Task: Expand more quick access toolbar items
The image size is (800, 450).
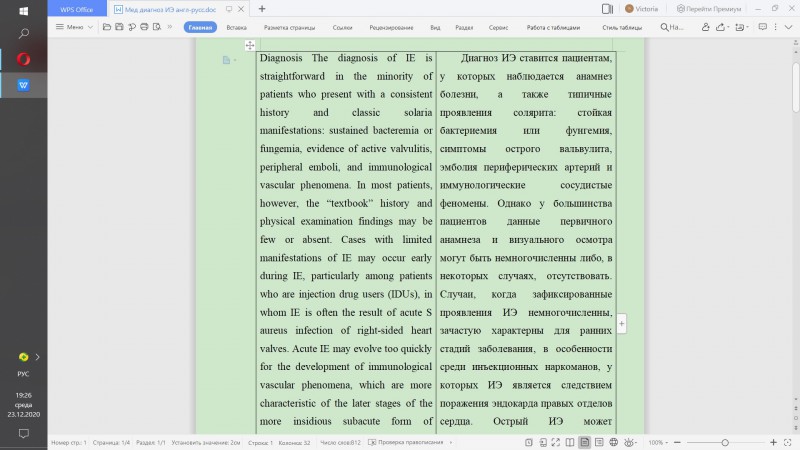Action: coord(170,27)
